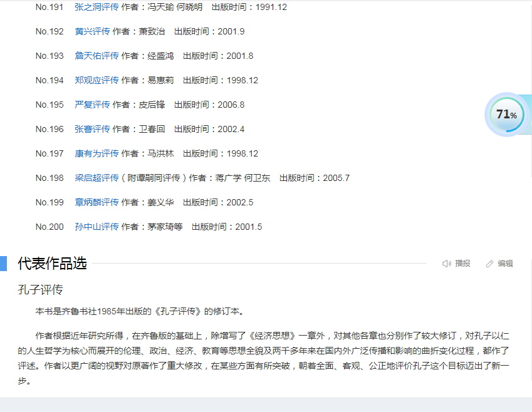Open the 康有为评传 link

(x=96, y=153)
